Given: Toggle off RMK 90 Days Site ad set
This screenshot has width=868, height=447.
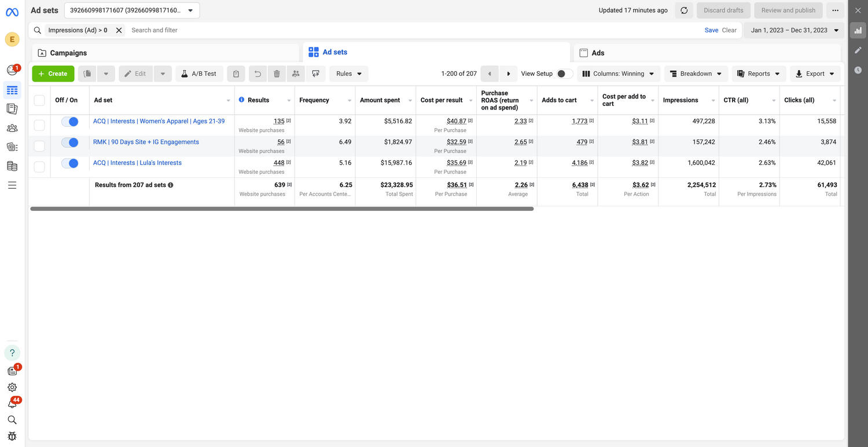Looking at the screenshot, I should pyautogui.click(x=69, y=142).
